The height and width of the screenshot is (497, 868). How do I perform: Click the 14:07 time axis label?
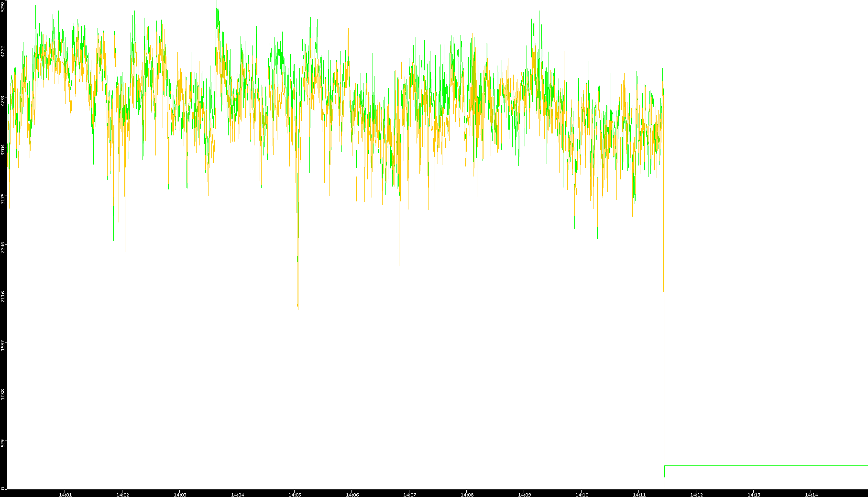tap(409, 495)
